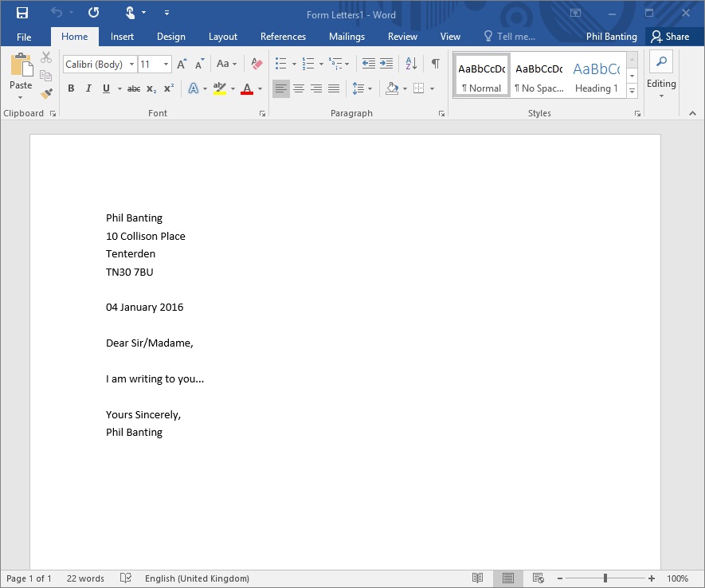Decrease paragraph indent
This screenshot has height=588, width=705.
[369, 64]
